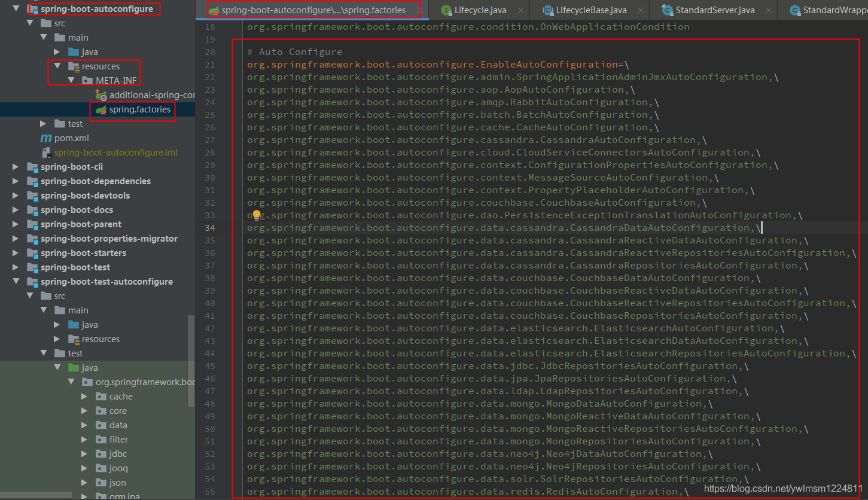Open the StandardServer.java tab

click(714, 10)
